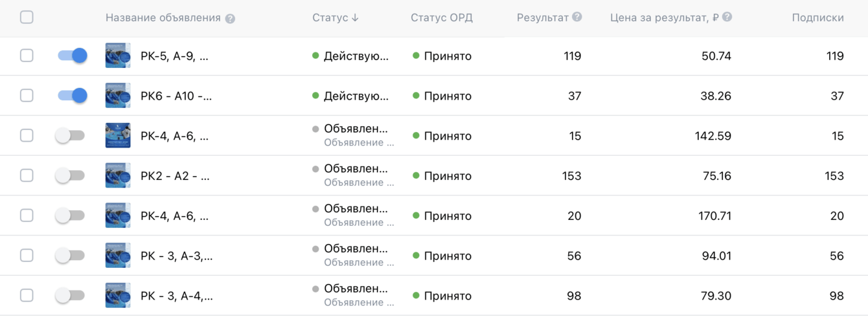Image resolution: width=868 pixels, height=319 pixels.
Task: Select checkbox for the PK-5, A-9 ad
Action: coord(27,56)
